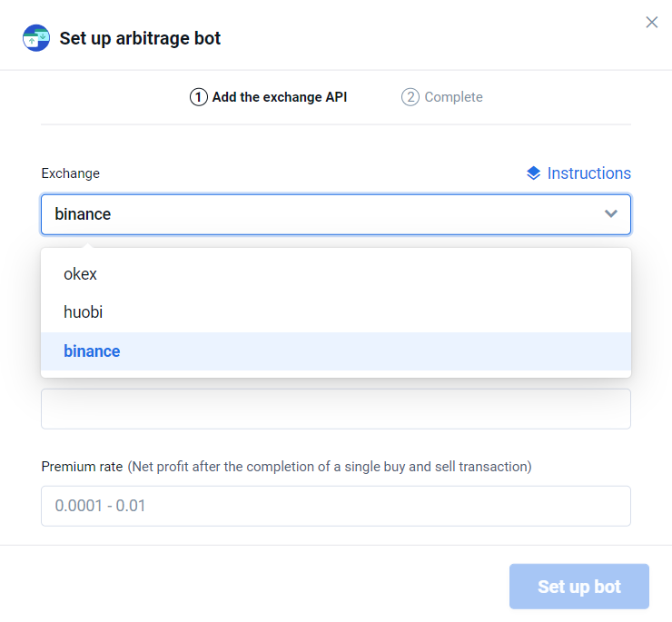The width and height of the screenshot is (672, 622).
Task: Close the Set up arbitrage bot dialog
Action: tap(651, 23)
